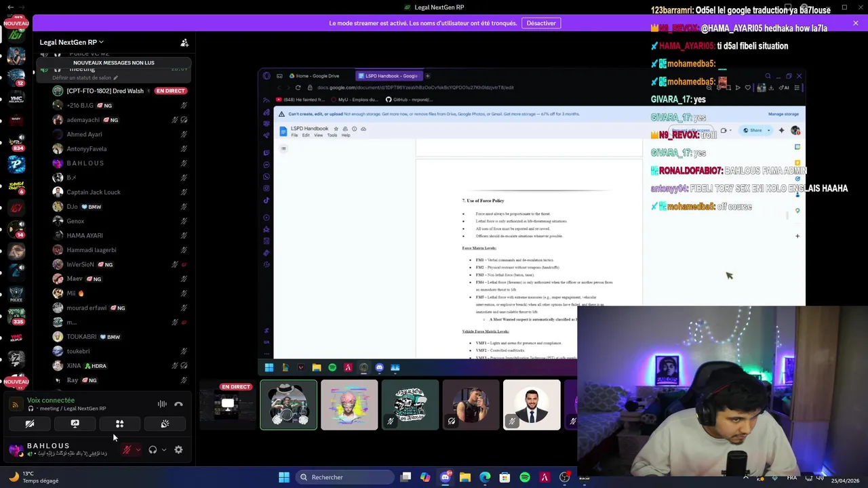Jump to new unread messages banner

coord(114,62)
